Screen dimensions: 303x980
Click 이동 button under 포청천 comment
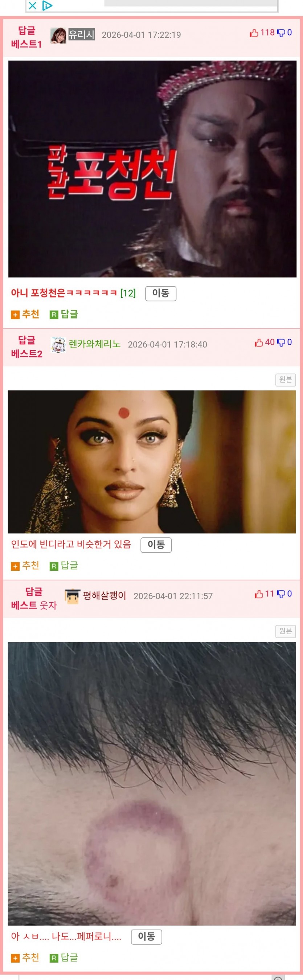point(161,293)
